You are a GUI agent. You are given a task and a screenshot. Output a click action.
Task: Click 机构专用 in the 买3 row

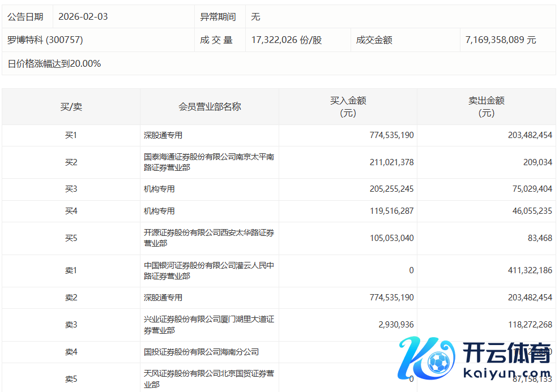click(x=159, y=189)
